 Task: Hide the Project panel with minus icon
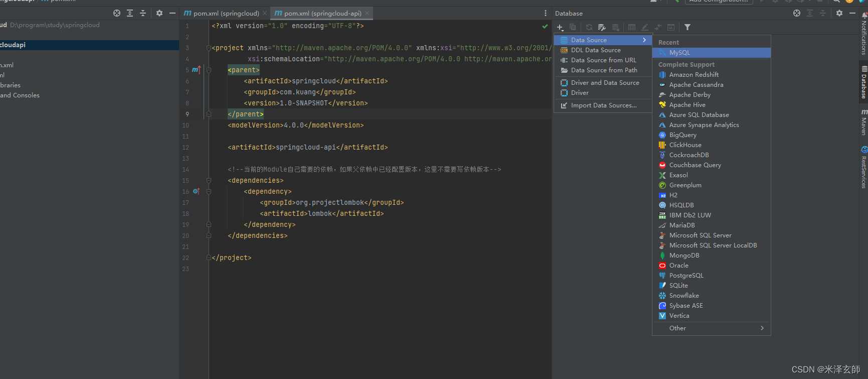[x=172, y=13]
